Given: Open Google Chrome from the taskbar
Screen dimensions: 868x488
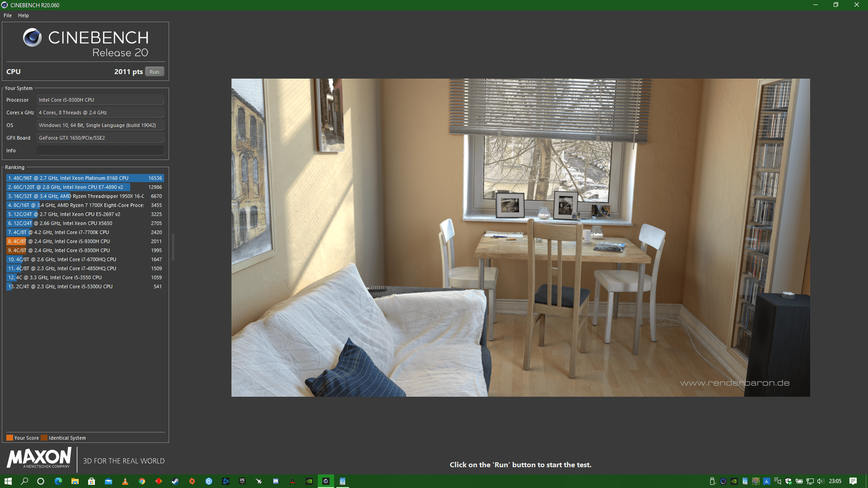Looking at the screenshot, I should point(142,481).
